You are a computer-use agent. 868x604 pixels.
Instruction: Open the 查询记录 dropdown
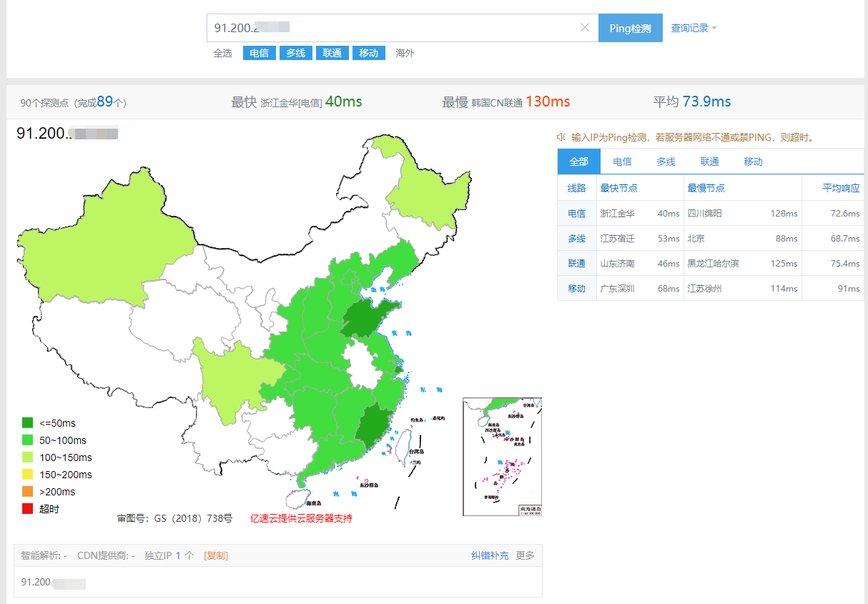coord(694,28)
